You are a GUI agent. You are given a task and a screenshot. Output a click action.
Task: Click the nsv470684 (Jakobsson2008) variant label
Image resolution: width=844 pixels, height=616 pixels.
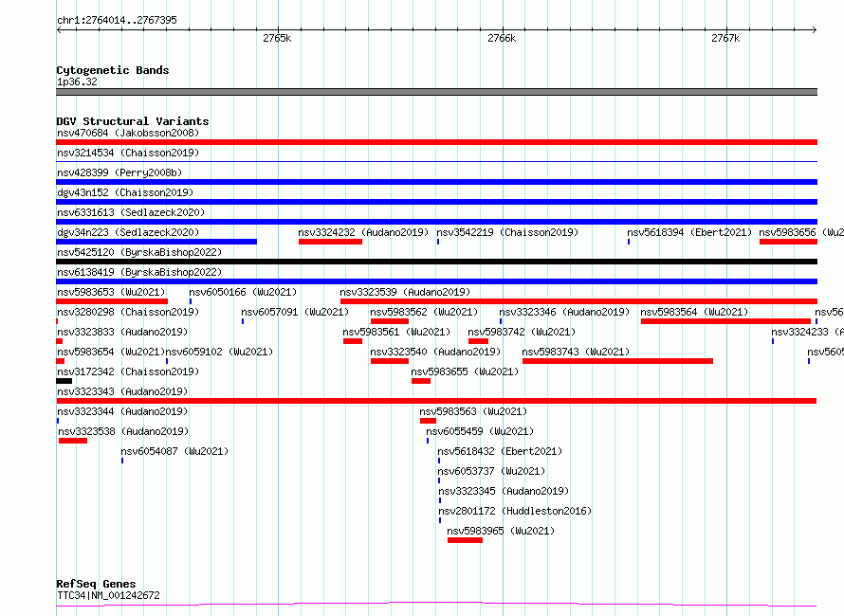pos(128,133)
